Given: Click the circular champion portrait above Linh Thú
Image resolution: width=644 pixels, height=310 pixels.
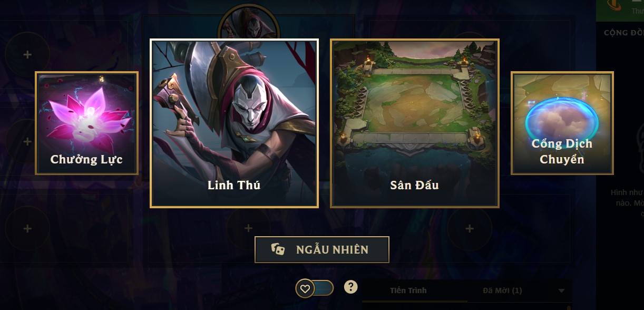Looking at the screenshot, I should 249,22.
